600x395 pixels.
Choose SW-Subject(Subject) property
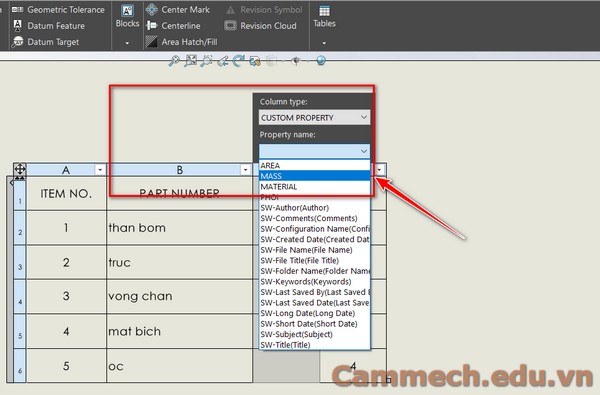[x=315, y=334]
